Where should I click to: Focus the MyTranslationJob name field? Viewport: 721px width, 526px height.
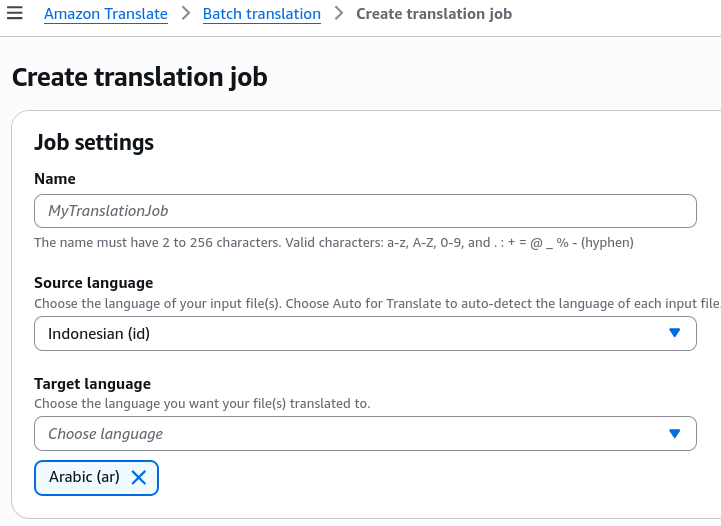[365, 211]
